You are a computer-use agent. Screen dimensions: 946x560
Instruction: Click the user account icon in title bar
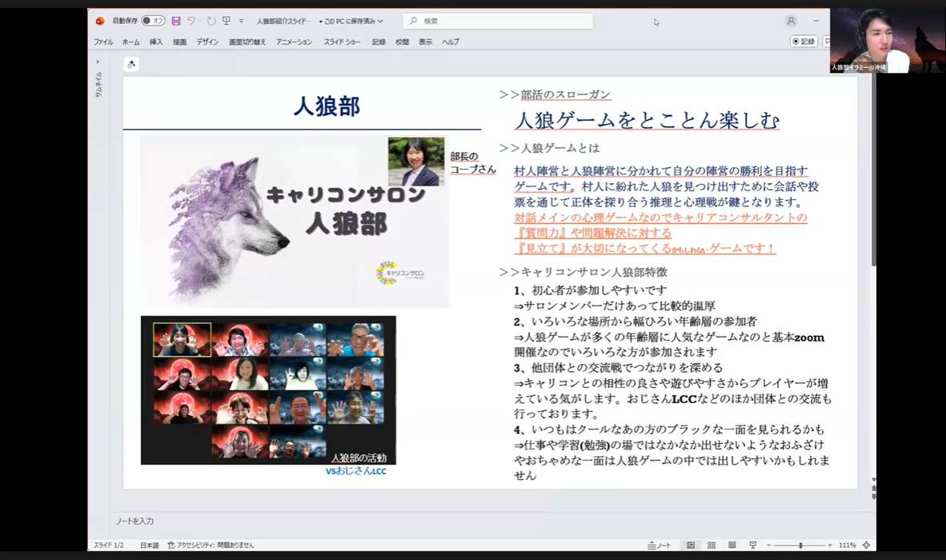791,21
